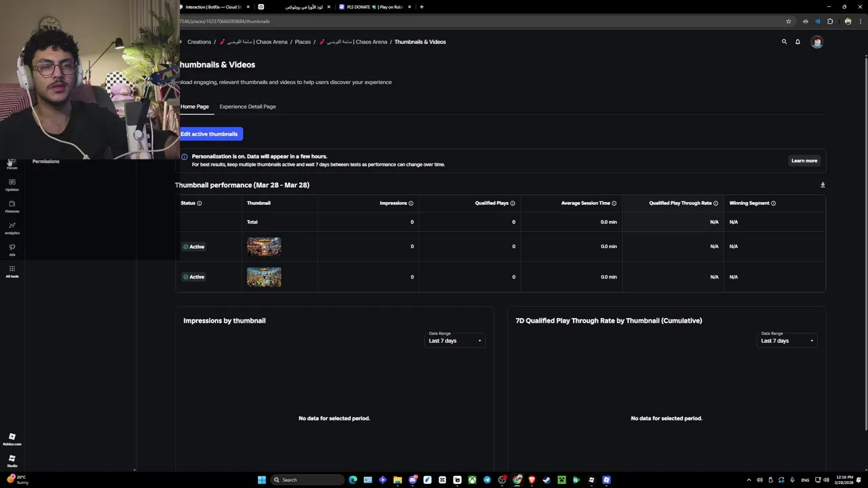The width and height of the screenshot is (868, 488).
Task: Go to the Places breadcrumb
Action: [x=302, y=42]
